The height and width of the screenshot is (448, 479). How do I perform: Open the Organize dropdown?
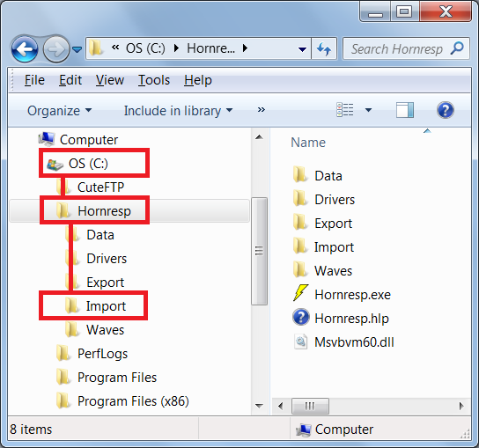pos(60,111)
